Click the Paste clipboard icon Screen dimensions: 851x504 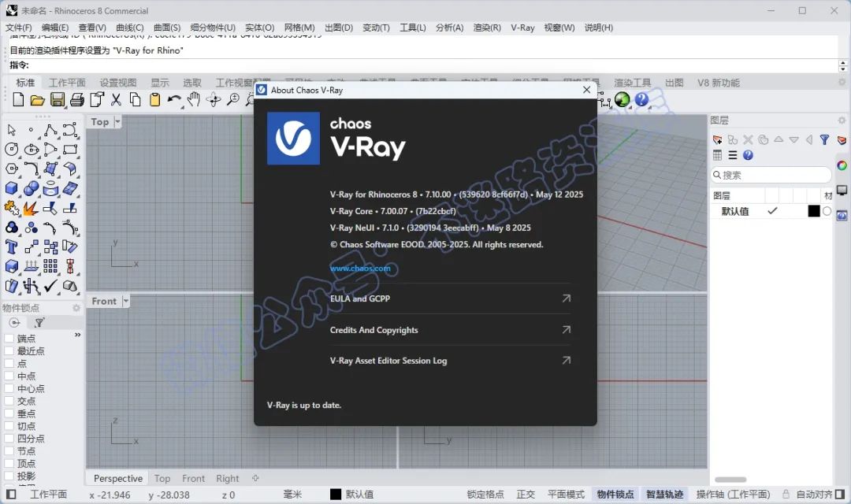tap(155, 99)
